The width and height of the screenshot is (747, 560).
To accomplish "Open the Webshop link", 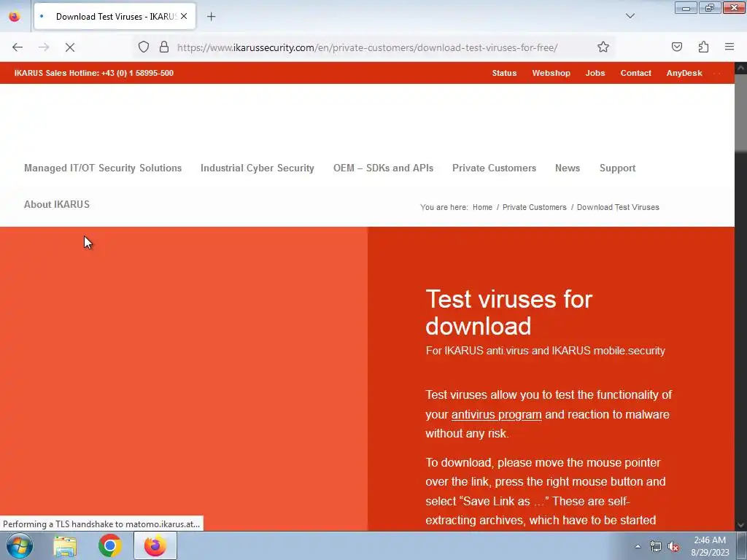I will point(551,73).
